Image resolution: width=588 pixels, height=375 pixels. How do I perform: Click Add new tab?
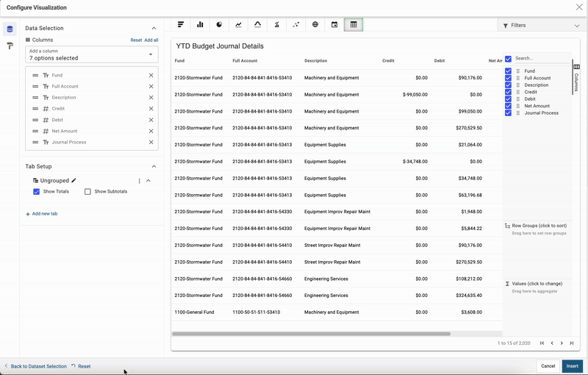pyautogui.click(x=42, y=214)
